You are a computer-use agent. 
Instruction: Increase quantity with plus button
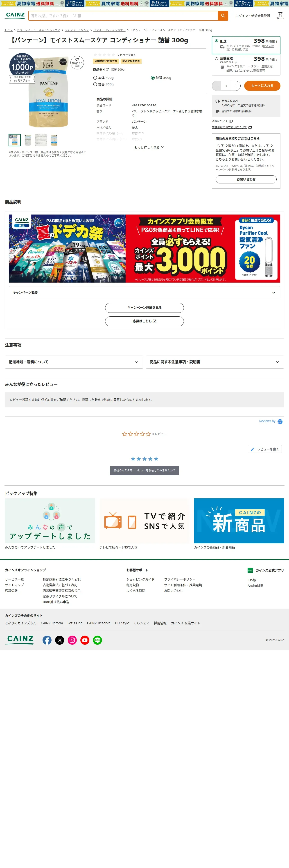236,86
